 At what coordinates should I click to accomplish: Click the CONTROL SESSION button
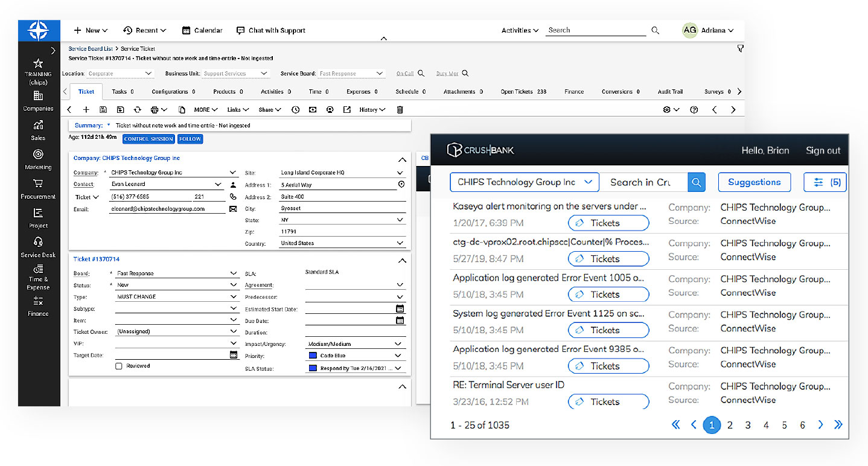148,139
